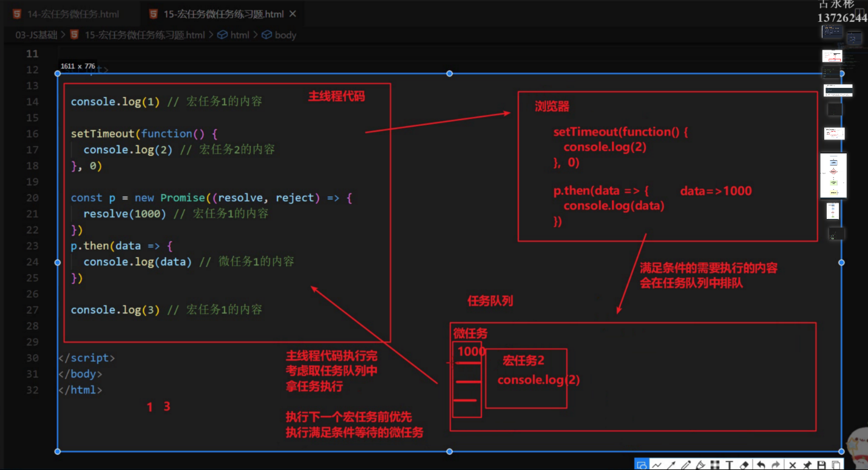Click the p.then(data => { editor line 23
The width and height of the screenshot is (868, 470).
(x=122, y=246)
